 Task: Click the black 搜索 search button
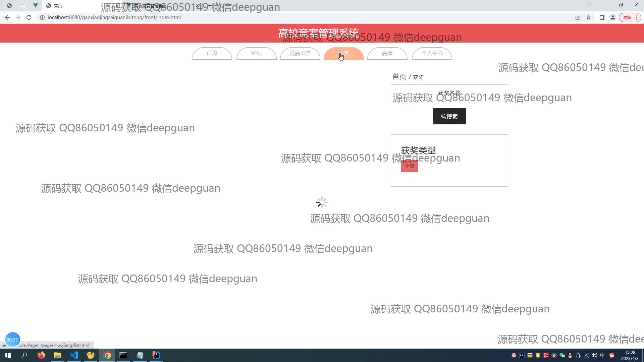[x=449, y=116]
